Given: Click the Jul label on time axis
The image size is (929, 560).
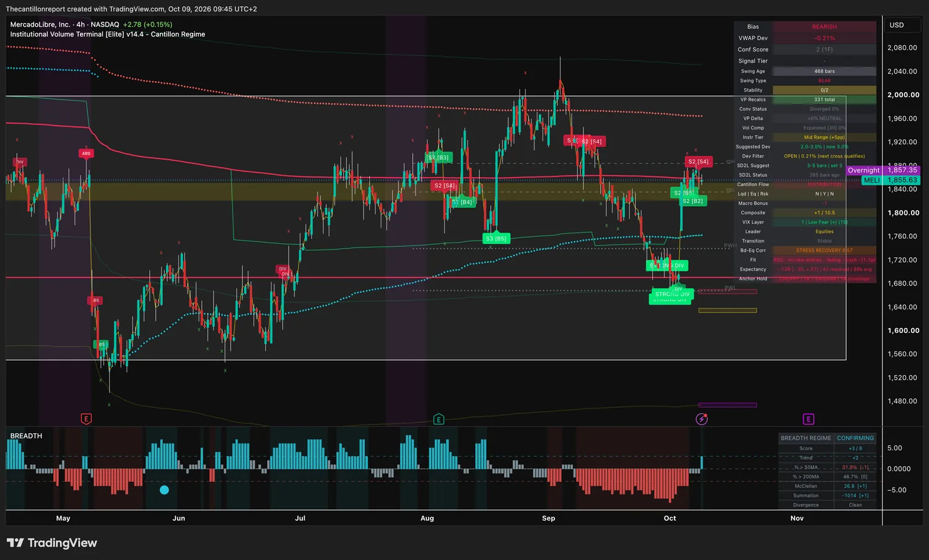Looking at the screenshot, I should pos(300,519).
